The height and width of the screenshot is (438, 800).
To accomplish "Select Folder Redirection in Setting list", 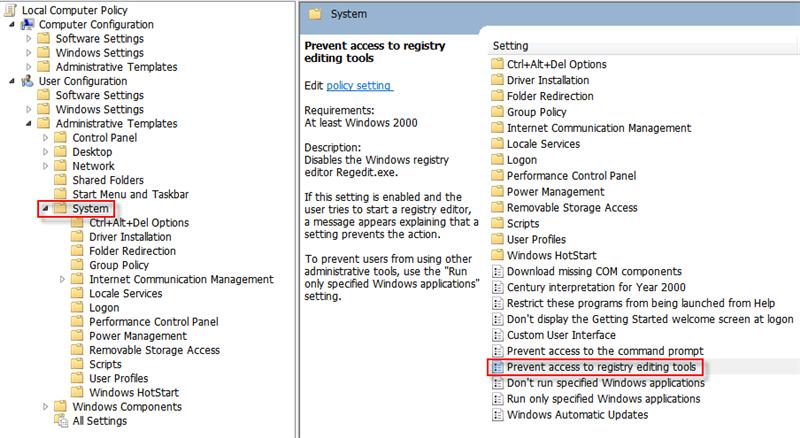I will 550,95.
